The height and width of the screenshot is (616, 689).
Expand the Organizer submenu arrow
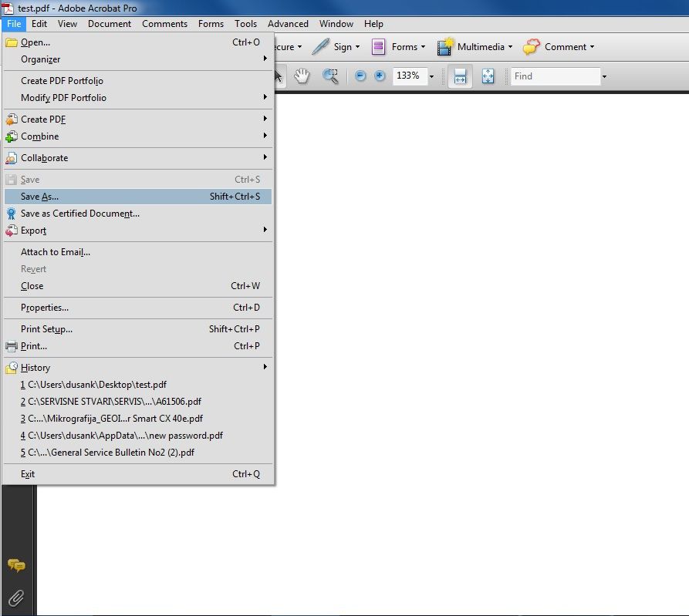pyautogui.click(x=265, y=59)
